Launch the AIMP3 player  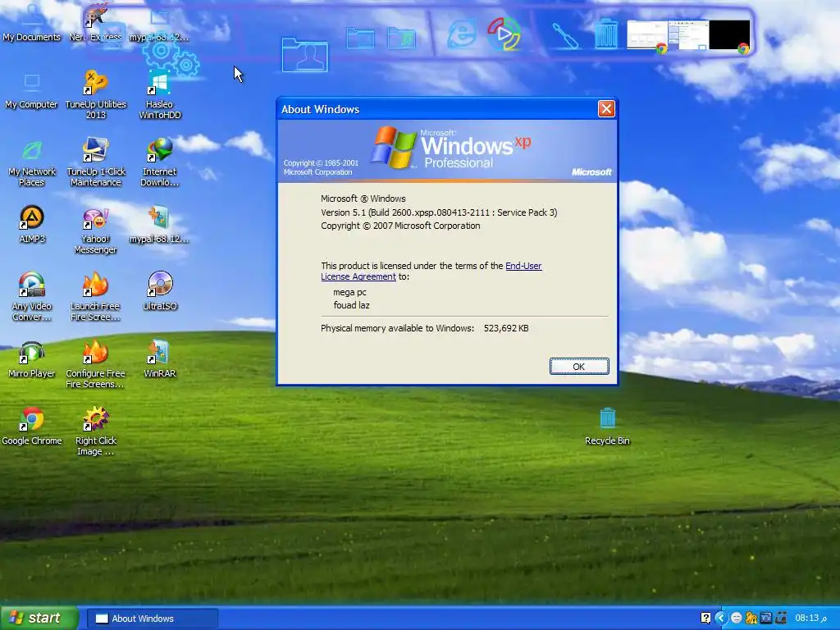pos(32,225)
